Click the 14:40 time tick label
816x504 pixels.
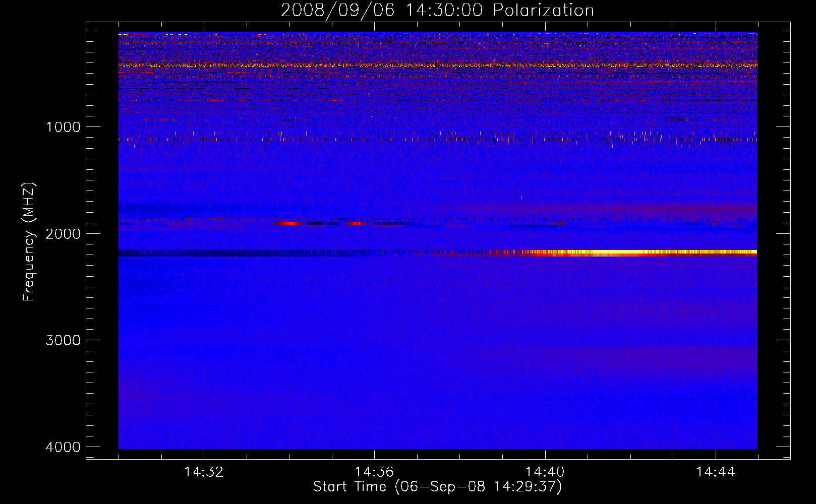[x=545, y=472]
